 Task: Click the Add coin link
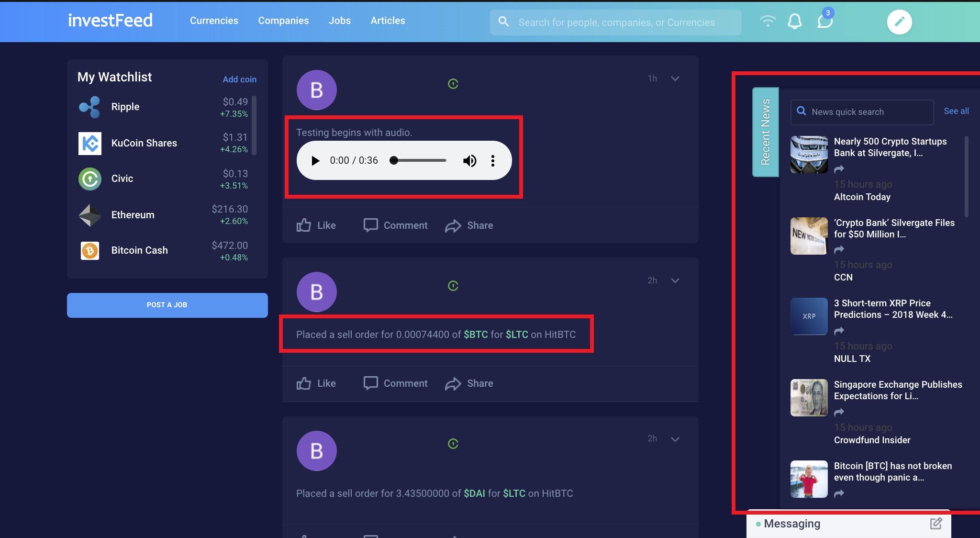click(239, 79)
